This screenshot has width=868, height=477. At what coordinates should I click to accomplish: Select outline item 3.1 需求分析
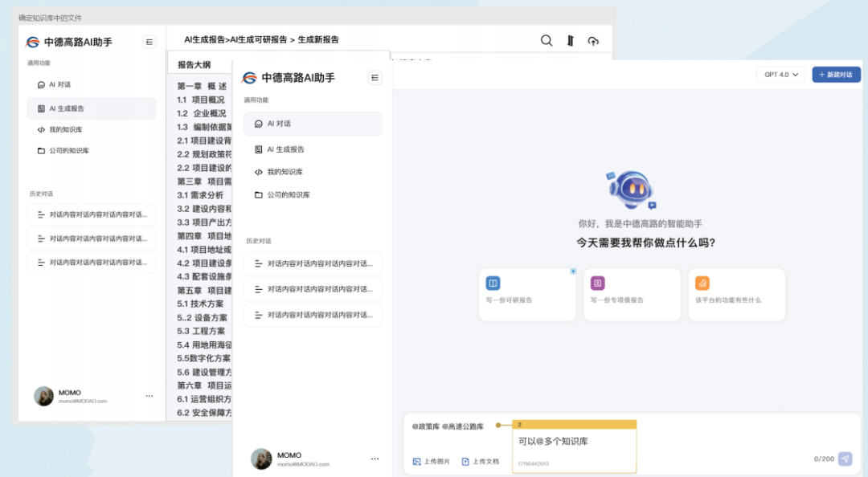[200, 195]
